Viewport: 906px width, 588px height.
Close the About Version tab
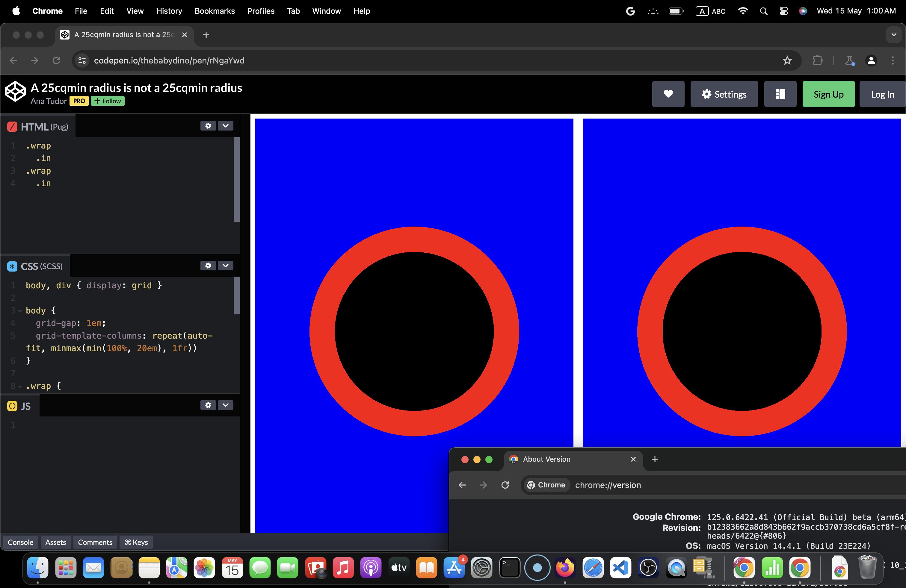[x=633, y=459]
